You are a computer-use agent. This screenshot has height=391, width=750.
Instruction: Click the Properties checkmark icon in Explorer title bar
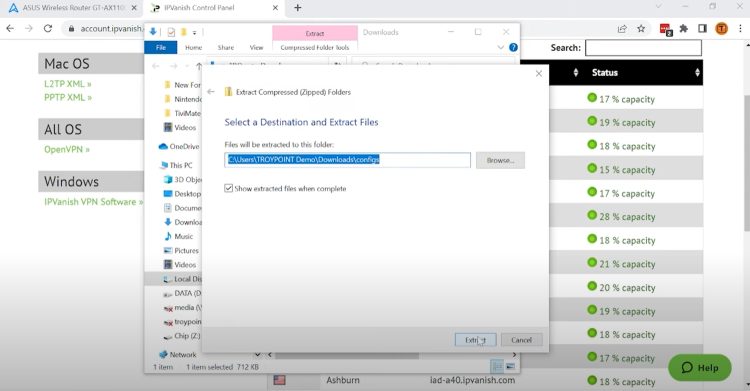coord(171,33)
